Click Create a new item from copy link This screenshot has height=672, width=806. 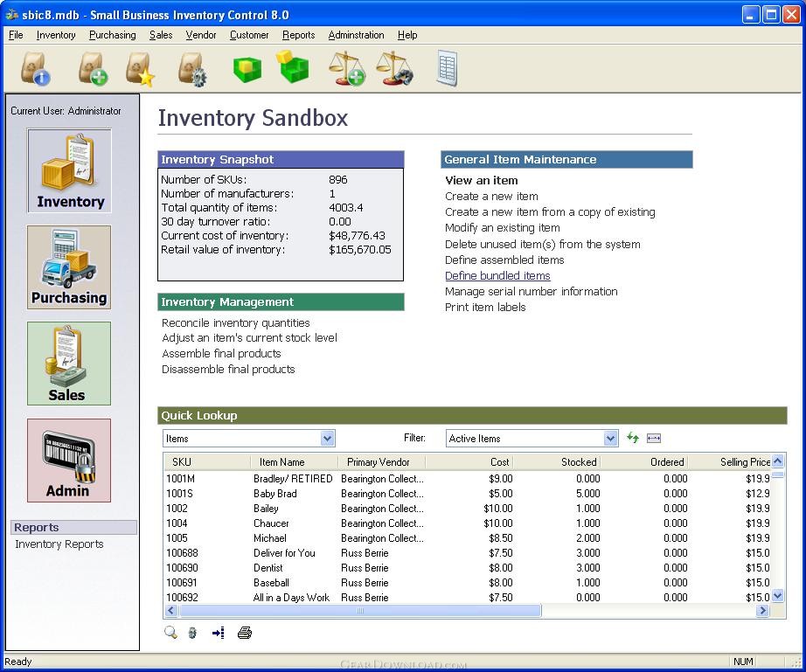coord(550,212)
